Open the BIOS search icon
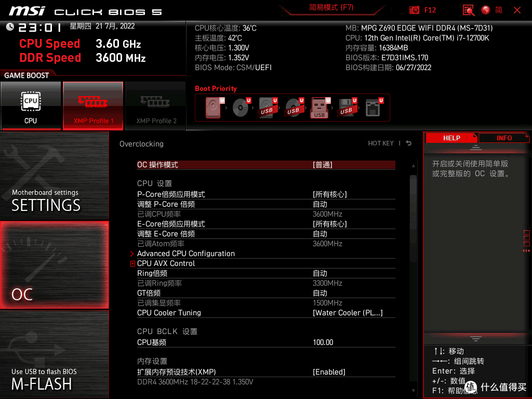 click(469, 10)
